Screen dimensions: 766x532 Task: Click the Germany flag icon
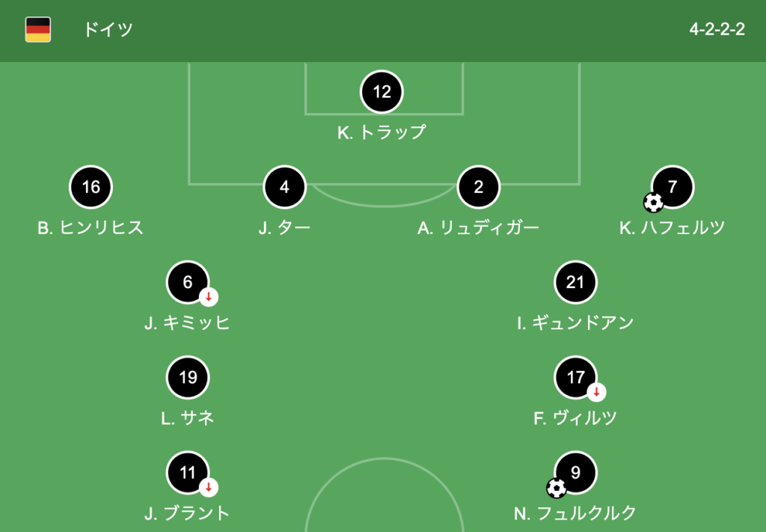38,30
